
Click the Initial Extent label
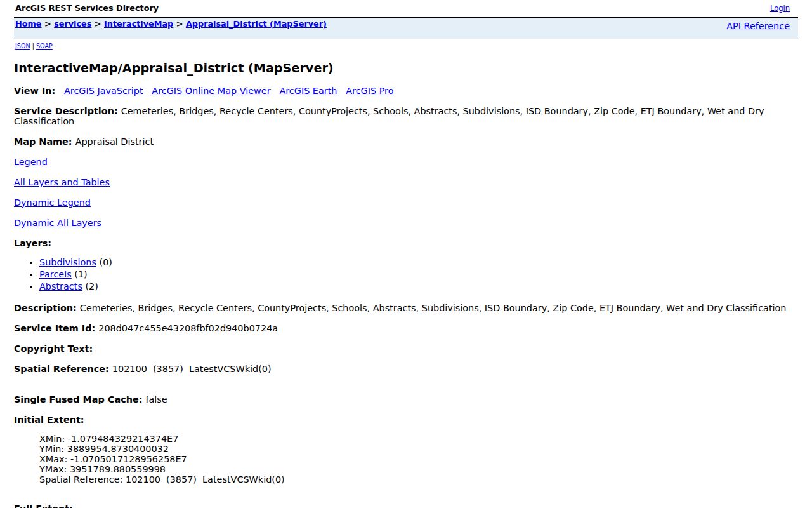pos(49,420)
